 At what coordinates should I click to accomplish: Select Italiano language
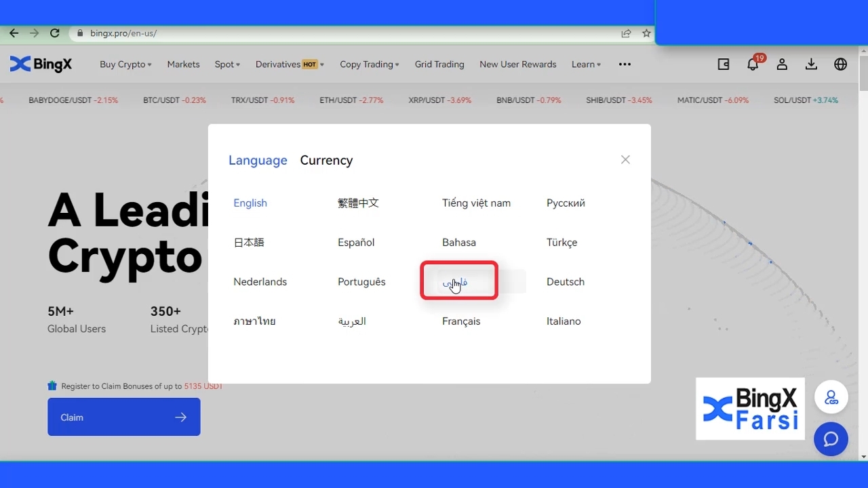pos(564,321)
